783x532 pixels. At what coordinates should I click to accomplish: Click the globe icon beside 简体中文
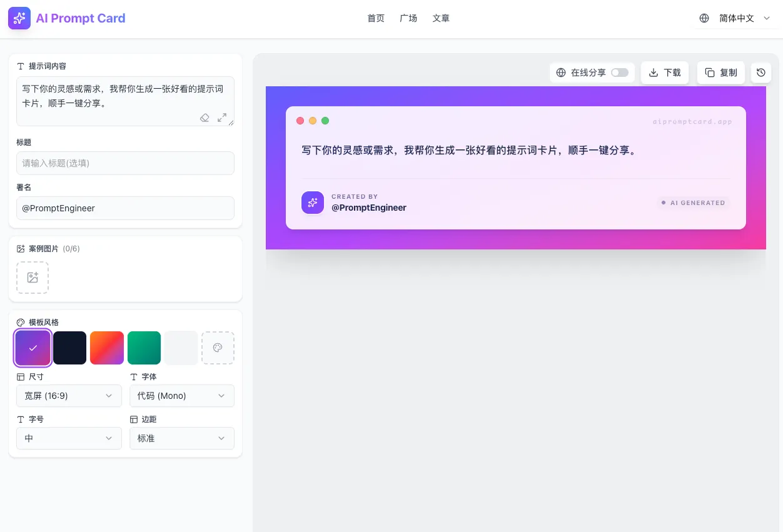pyautogui.click(x=704, y=18)
